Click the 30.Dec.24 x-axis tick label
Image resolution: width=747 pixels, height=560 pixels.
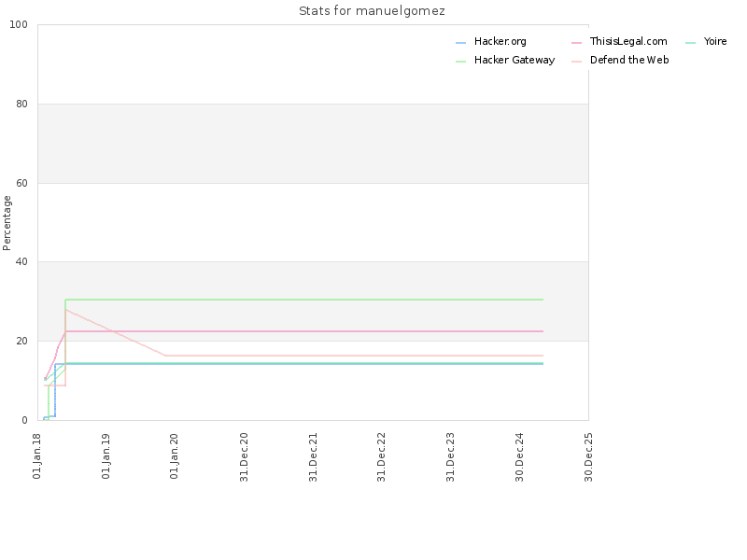519,457
